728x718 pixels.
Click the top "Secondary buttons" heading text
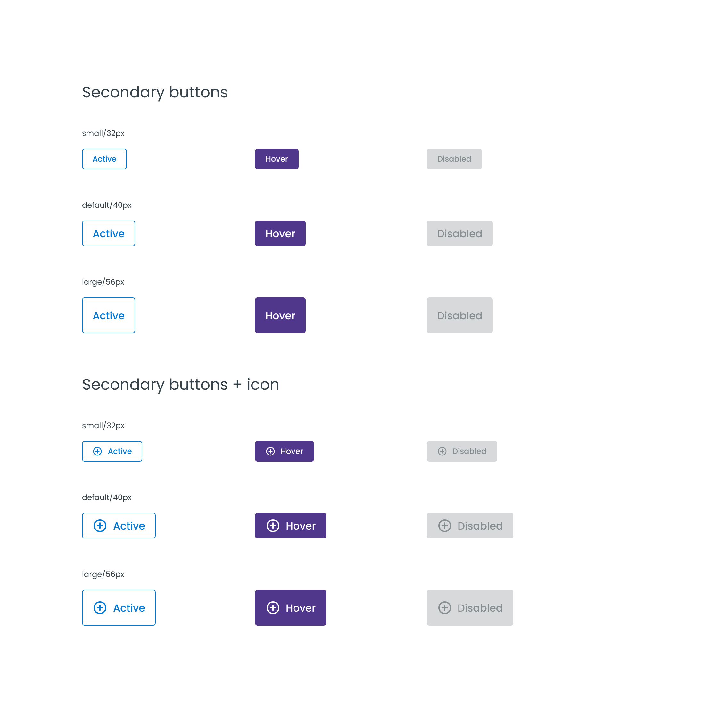(154, 92)
